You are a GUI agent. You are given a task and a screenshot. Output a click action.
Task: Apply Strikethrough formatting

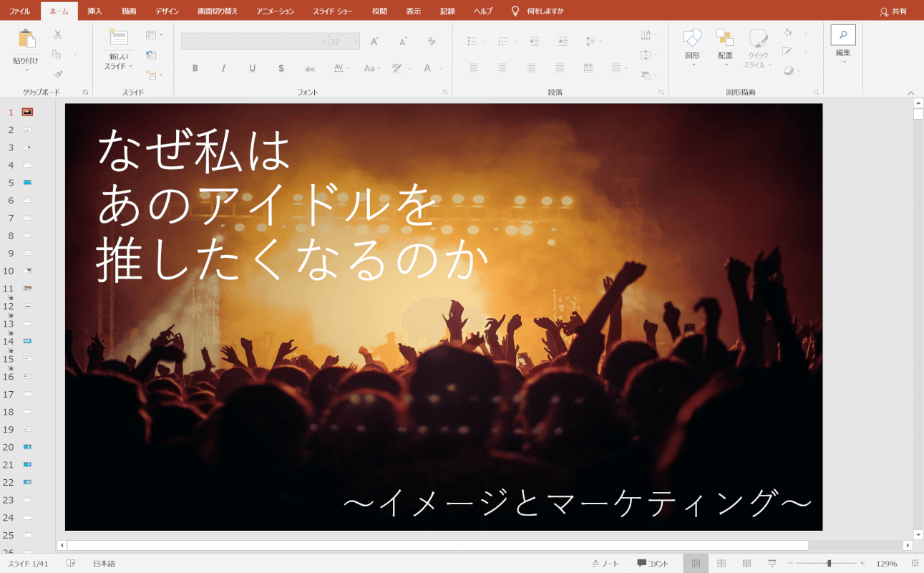point(281,68)
